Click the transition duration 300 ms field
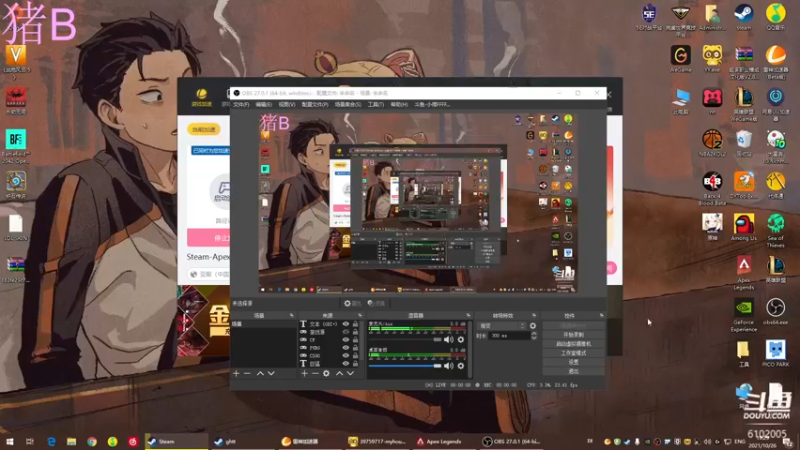 coord(509,336)
